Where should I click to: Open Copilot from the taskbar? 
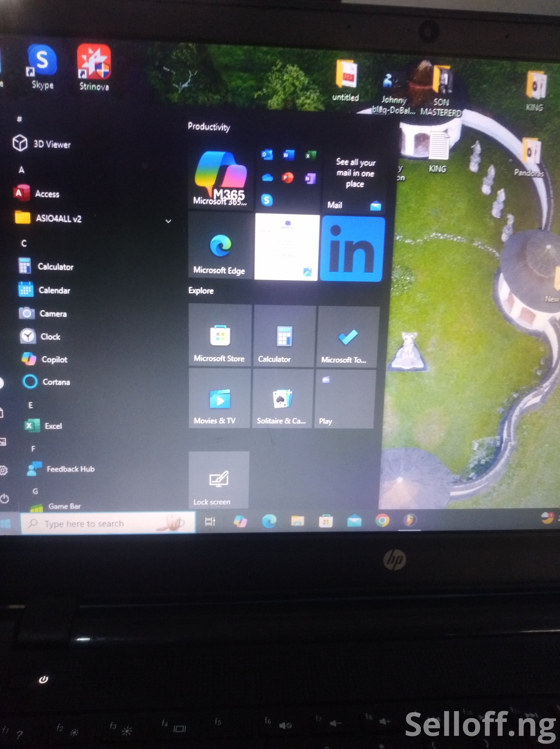pyautogui.click(x=240, y=521)
